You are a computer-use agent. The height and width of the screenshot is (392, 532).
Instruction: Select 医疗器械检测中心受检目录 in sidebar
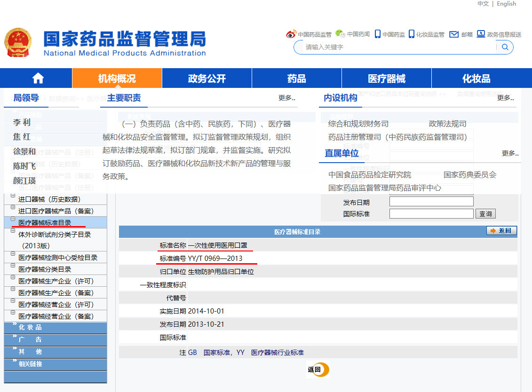pyautogui.click(x=58, y=258)
